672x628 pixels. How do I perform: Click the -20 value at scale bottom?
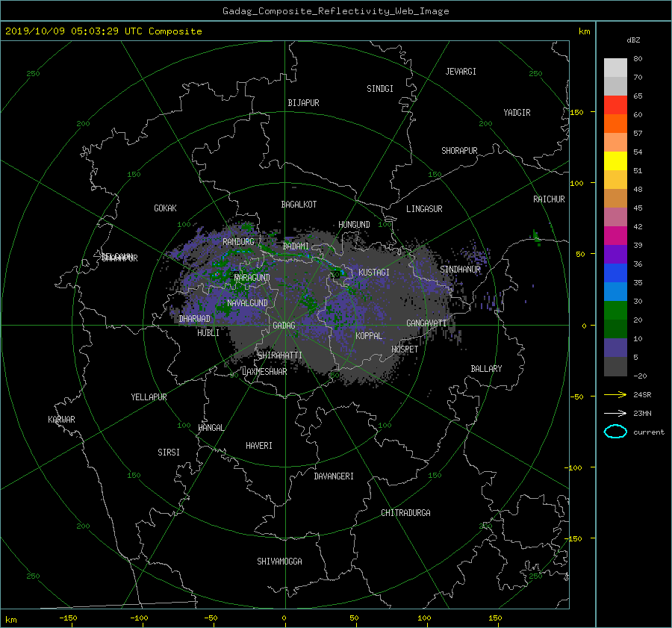pos(640,376)
